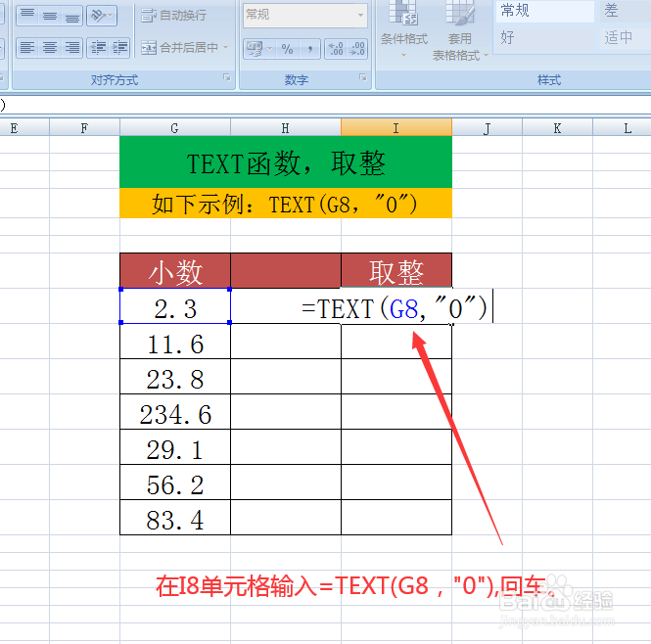Image resolution: width=651 pixels, height=644 pixels.
Task: Open 套用表格格式 table styles menu
Action: coord(459,29)
